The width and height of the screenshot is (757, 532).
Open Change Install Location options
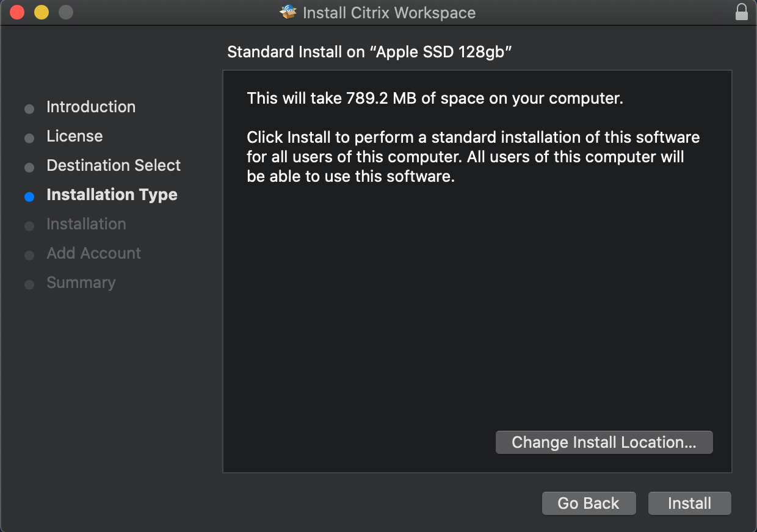(x=604, y=442)
